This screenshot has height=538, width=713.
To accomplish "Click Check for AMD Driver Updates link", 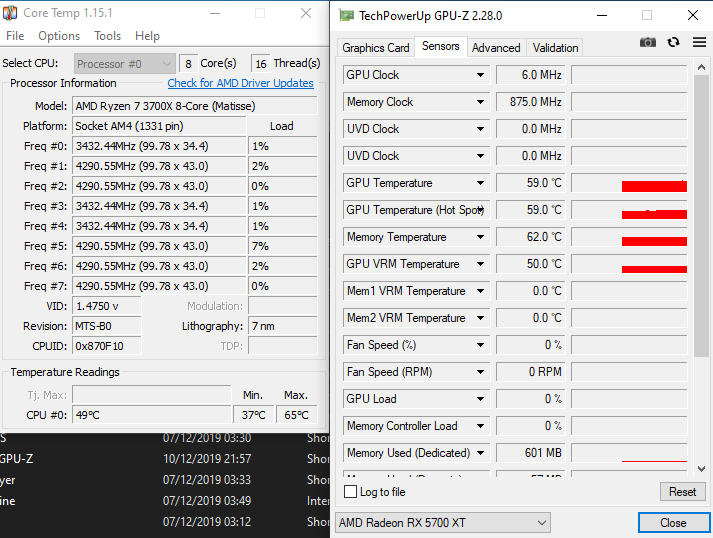I will (x=241, y=83).
